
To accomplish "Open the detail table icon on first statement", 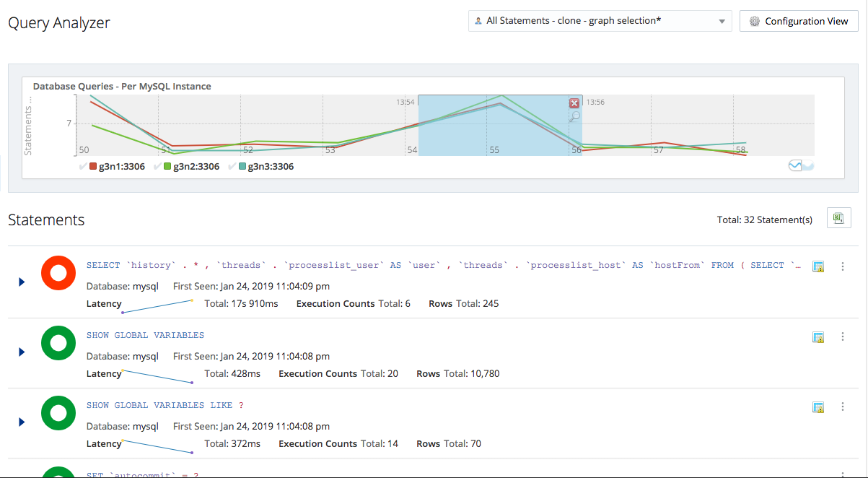I will [818, 266].
